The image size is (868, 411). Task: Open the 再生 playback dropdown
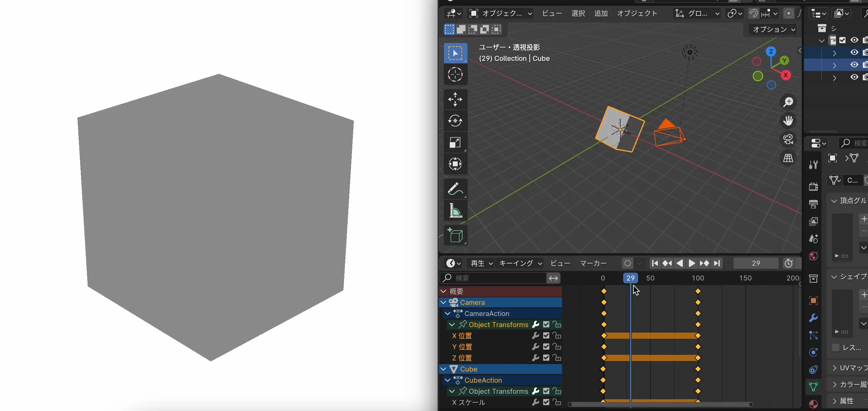(x=481, y=263)
